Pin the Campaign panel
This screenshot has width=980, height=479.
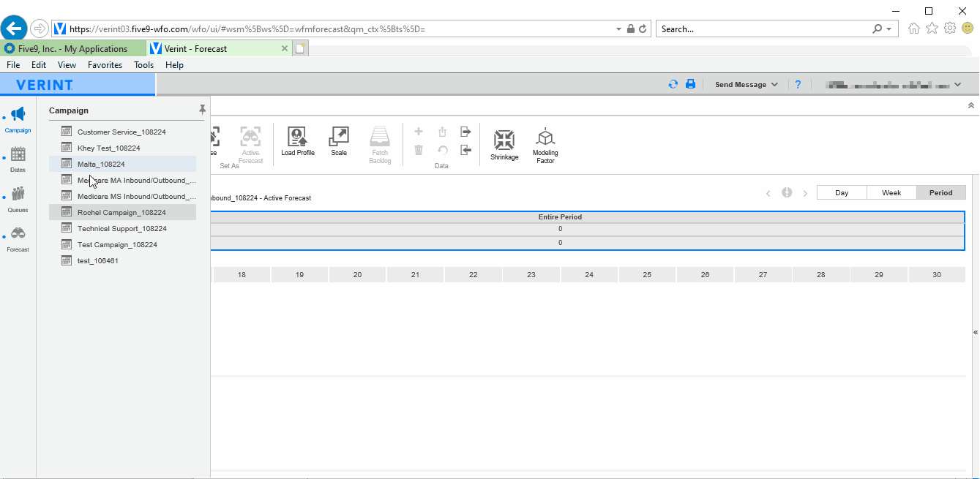coord(203,110)
